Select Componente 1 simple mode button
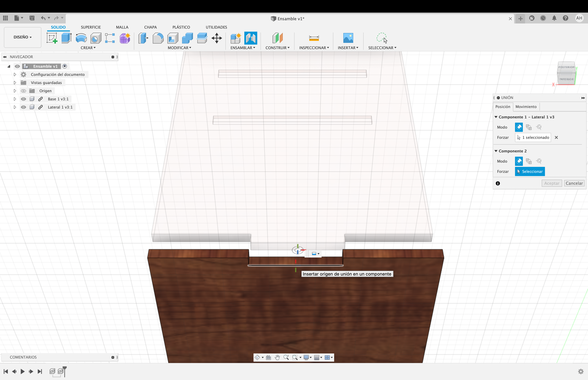 tap(519, 127)
